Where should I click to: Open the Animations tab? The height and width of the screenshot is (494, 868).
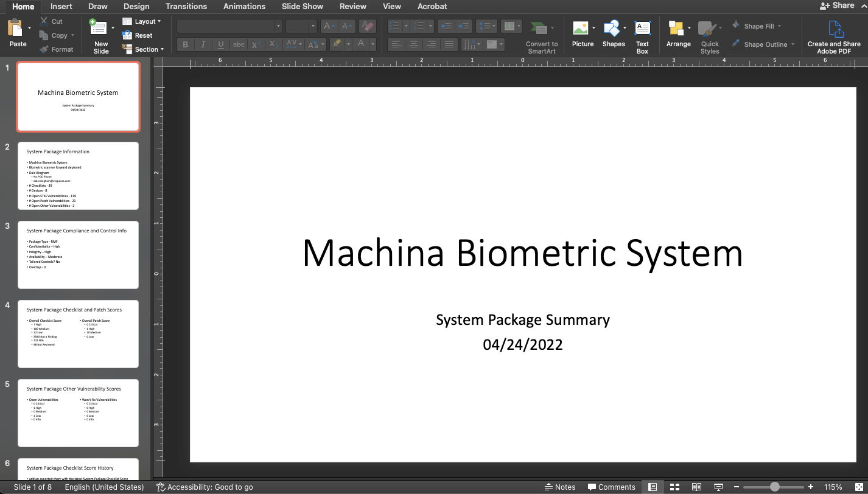click(x=245, y=6)
